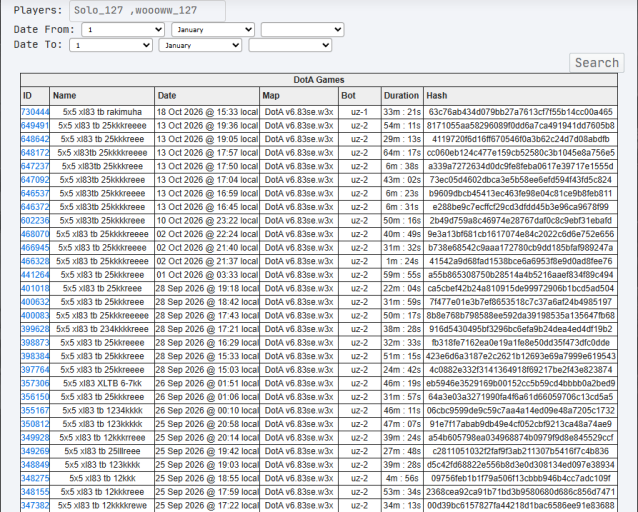
Task: Open game ID 348275
Action: (x=35, y=478)
